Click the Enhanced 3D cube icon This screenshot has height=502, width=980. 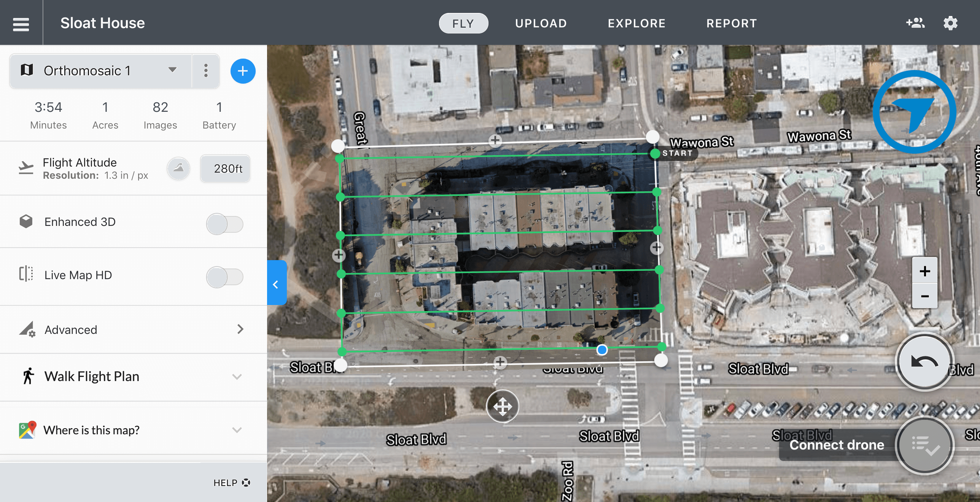pos(26,221)
